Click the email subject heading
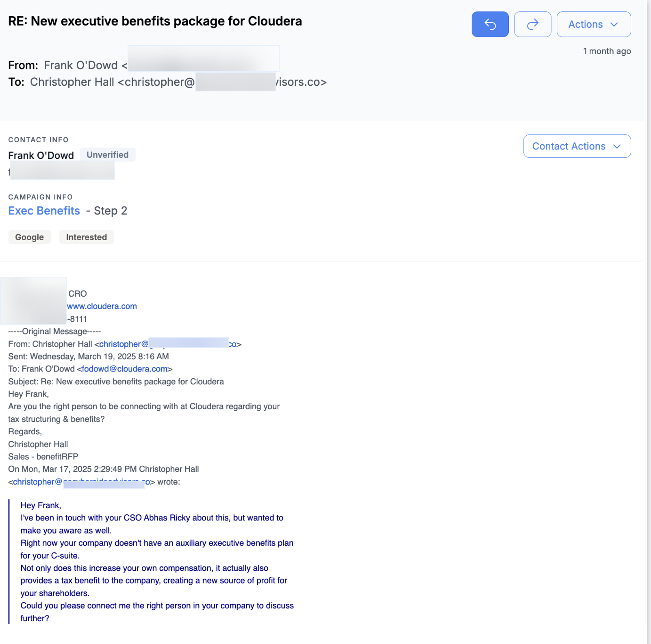This screenshot has width=651, height=644. point(155,21)
